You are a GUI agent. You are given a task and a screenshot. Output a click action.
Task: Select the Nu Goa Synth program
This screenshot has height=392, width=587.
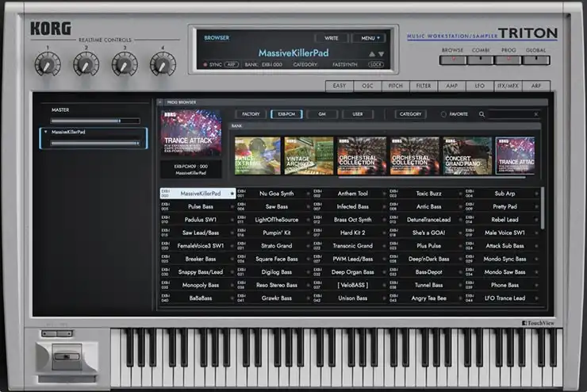(274, 194)
